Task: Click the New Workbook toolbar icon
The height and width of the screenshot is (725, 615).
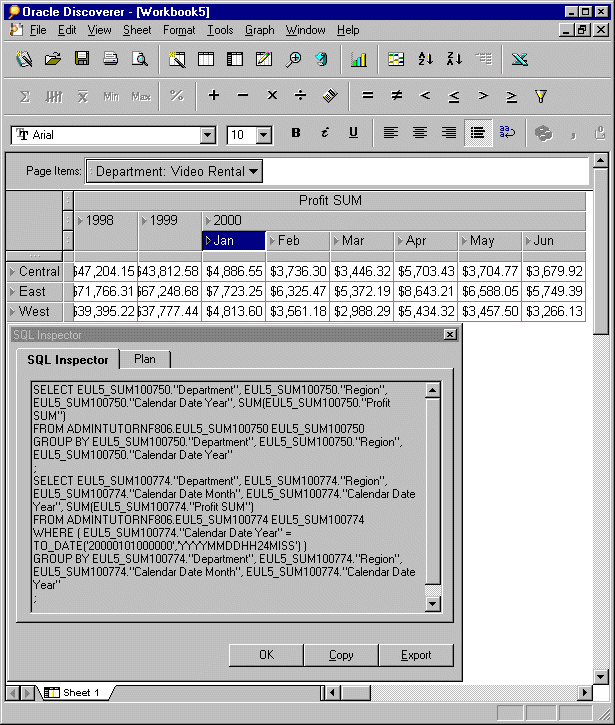Action: (24, 59)
